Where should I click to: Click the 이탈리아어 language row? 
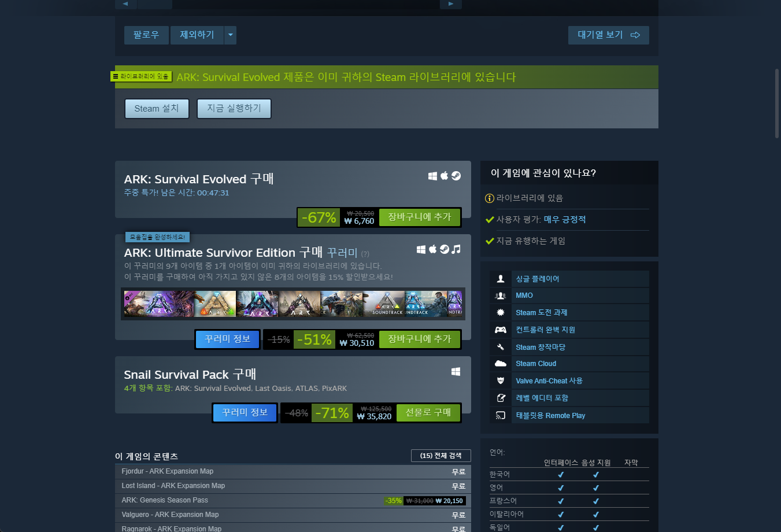569,515
